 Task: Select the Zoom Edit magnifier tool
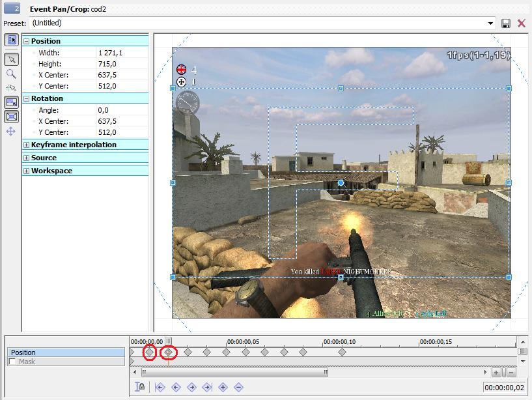[11, 74]
